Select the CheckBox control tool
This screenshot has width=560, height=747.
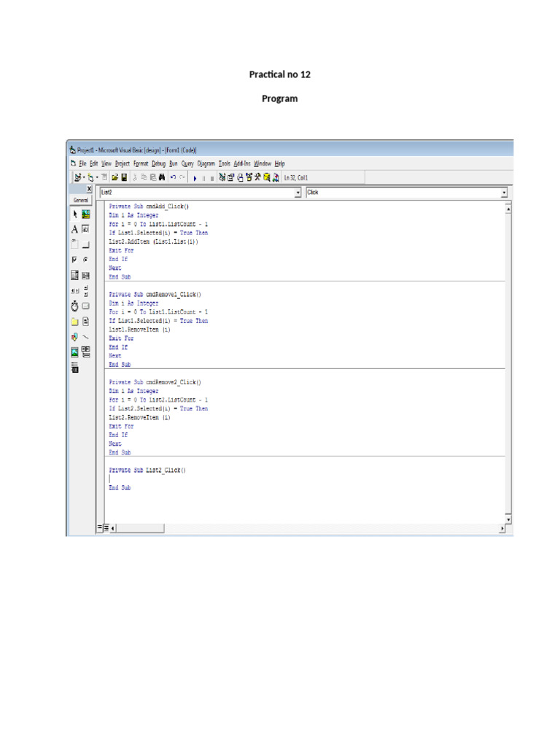click(x=75, y=260)
